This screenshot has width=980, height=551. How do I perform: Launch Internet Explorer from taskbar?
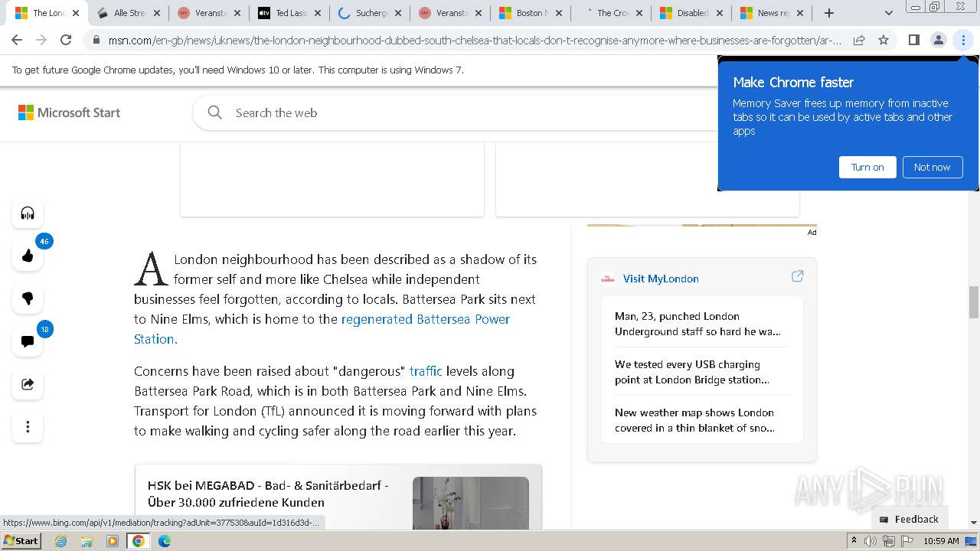[x=60, y=541]
